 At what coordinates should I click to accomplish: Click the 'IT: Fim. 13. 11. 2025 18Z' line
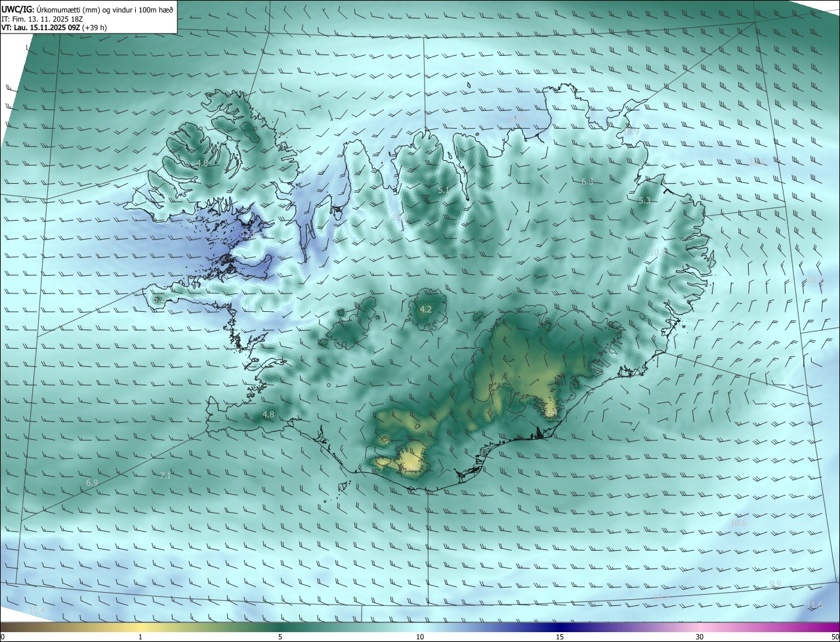point(43,19)
